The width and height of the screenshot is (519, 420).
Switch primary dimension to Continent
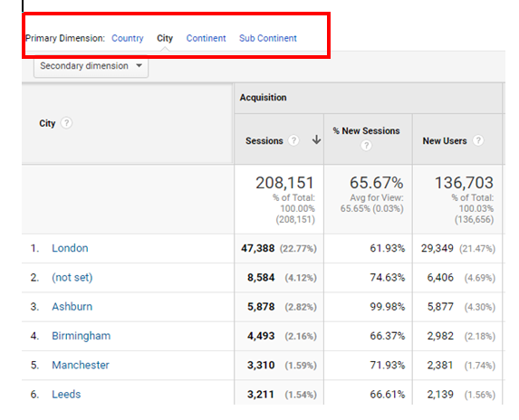[206, 38]
